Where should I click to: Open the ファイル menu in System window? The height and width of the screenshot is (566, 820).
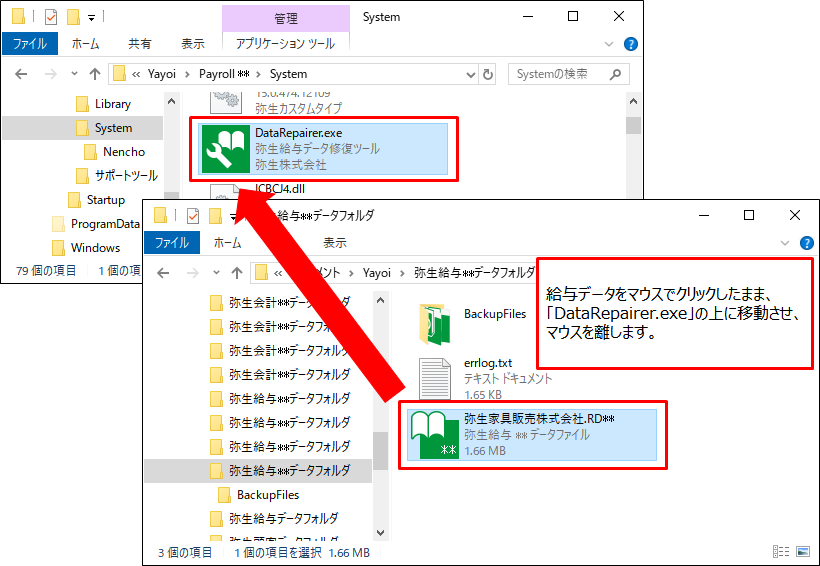point(30,44)
